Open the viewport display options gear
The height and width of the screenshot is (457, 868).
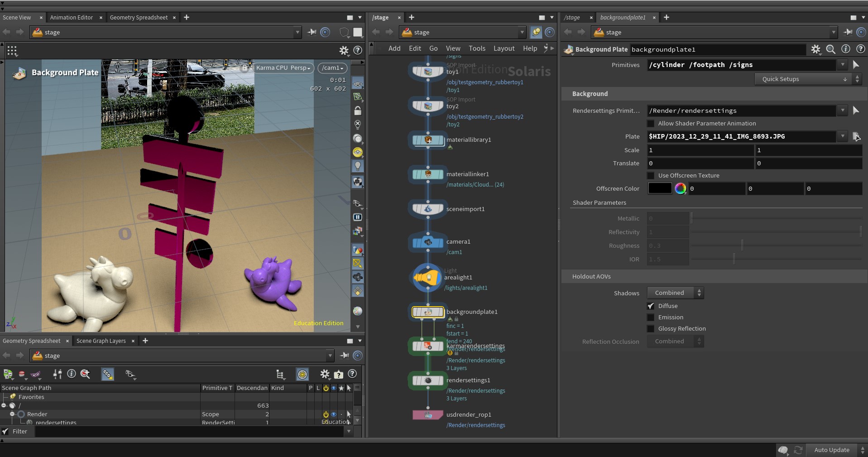pos(344,50)
